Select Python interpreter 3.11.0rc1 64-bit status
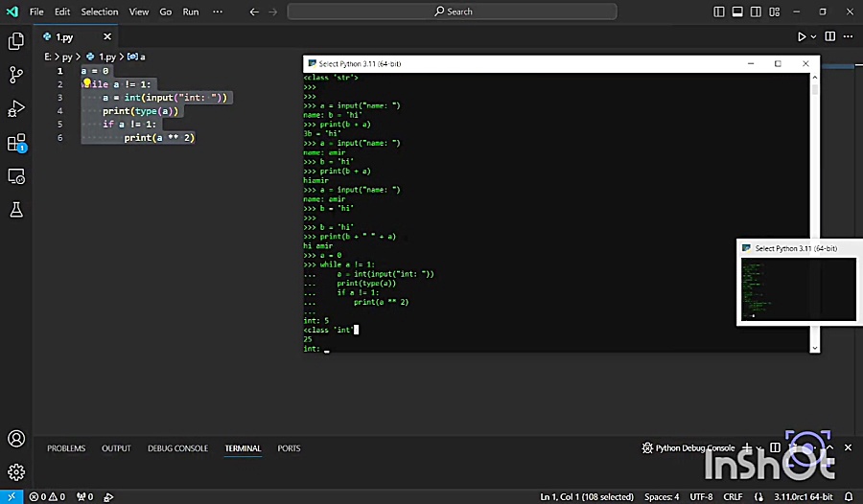 [x=803, y=497]
